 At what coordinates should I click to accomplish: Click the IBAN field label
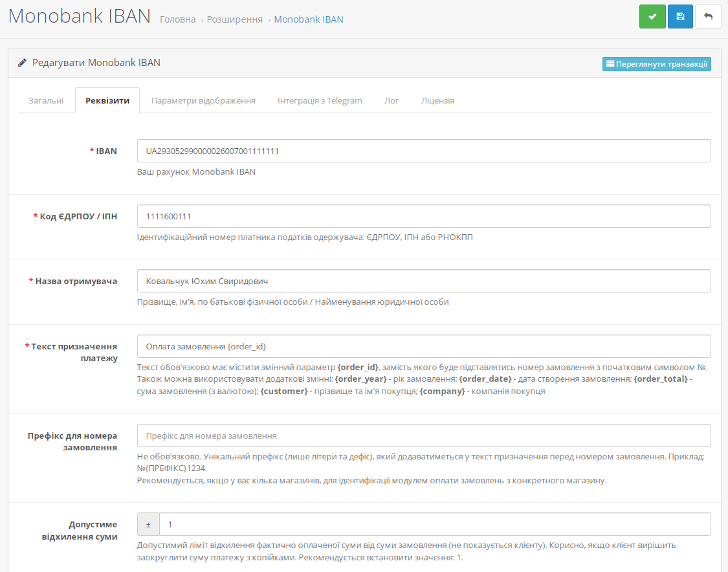[106, 151]
